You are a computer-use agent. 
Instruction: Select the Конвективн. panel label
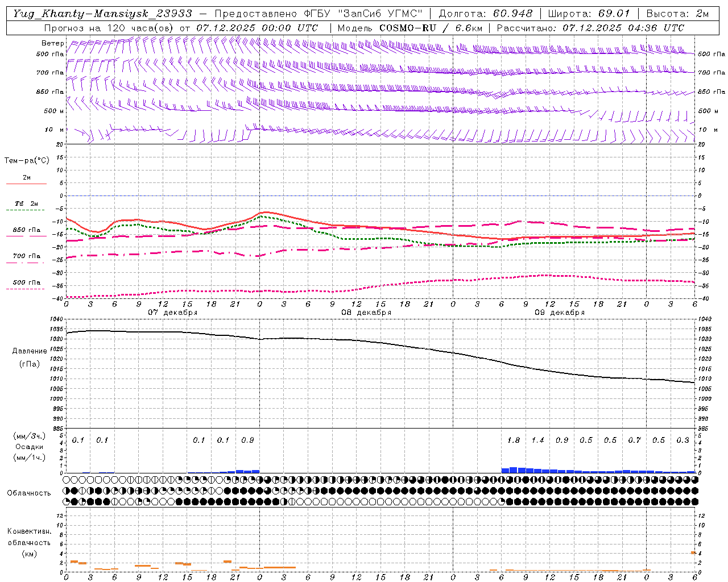pyautogui.click(x=29, y=531)
